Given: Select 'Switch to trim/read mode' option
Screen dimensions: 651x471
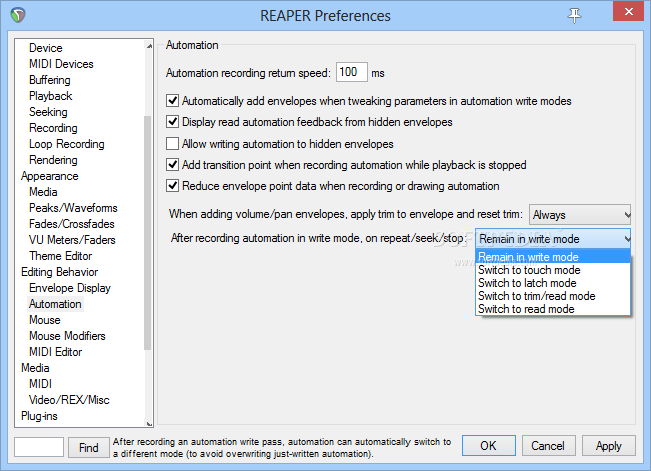Looking at the screenshot, I should pyautogui.click(x=553, y=296).
